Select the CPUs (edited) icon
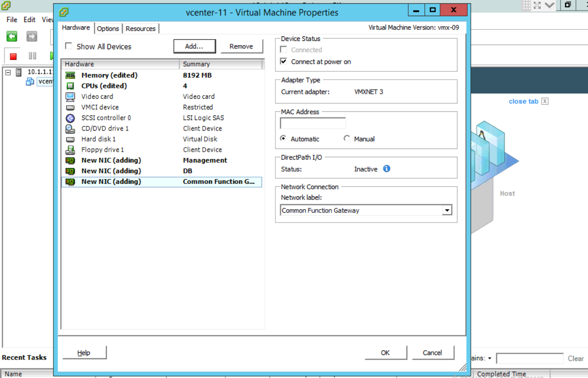Image resolution: width=588 pixels, height=378 pixels. pos(70,86)
